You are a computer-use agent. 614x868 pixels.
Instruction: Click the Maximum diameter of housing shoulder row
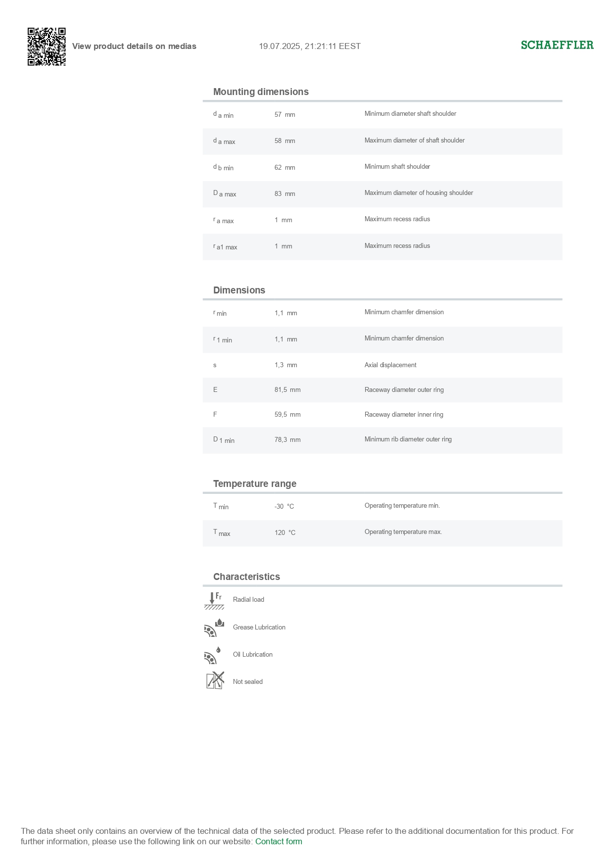(x=382, y=194)
